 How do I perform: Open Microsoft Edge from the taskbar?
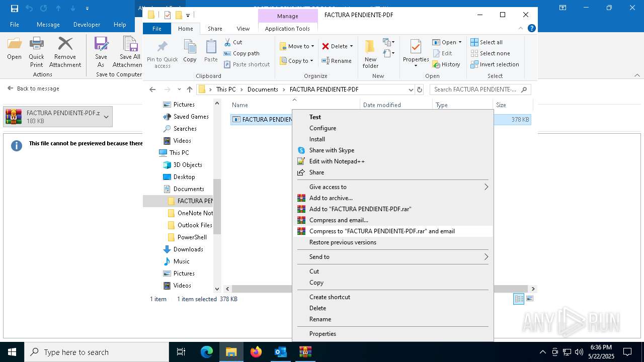pos(207,352)
